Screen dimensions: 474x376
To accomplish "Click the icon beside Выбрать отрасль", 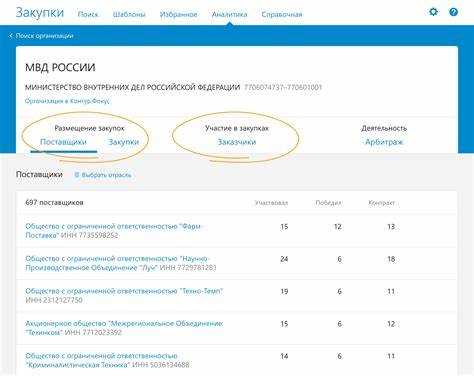I will click(x=77, y=175).
